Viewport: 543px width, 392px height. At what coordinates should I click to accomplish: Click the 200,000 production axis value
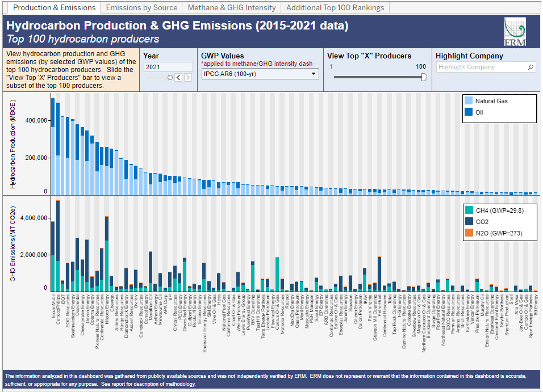click(36, 158)
